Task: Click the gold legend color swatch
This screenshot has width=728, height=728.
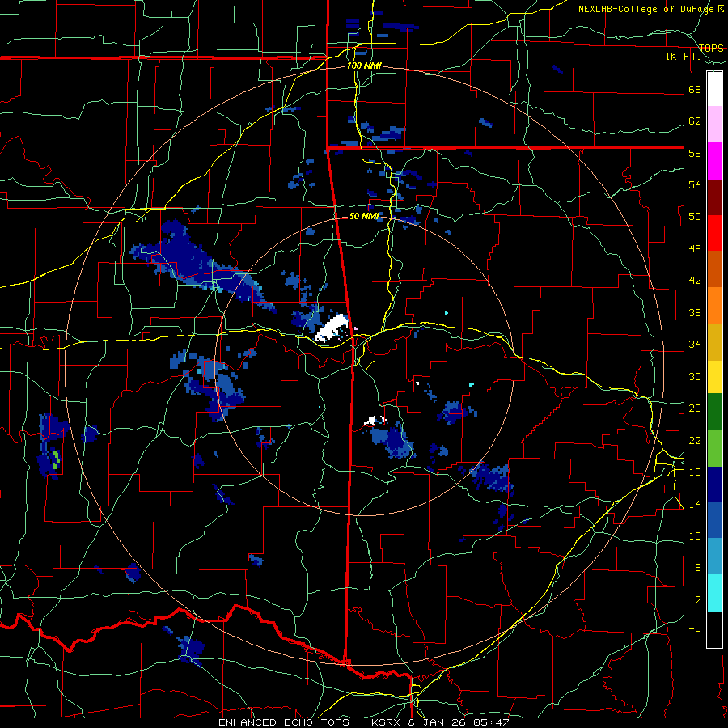Action: pos(714,342)
